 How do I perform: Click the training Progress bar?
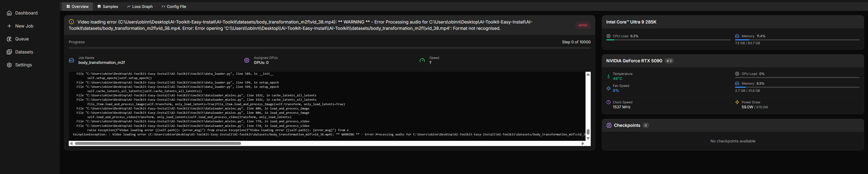330,48
